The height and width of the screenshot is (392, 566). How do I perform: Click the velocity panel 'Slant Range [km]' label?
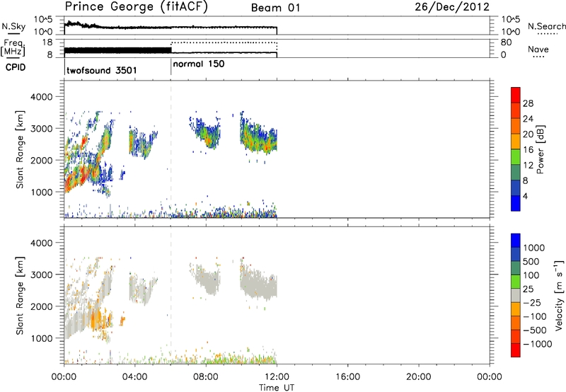(20, 296)
